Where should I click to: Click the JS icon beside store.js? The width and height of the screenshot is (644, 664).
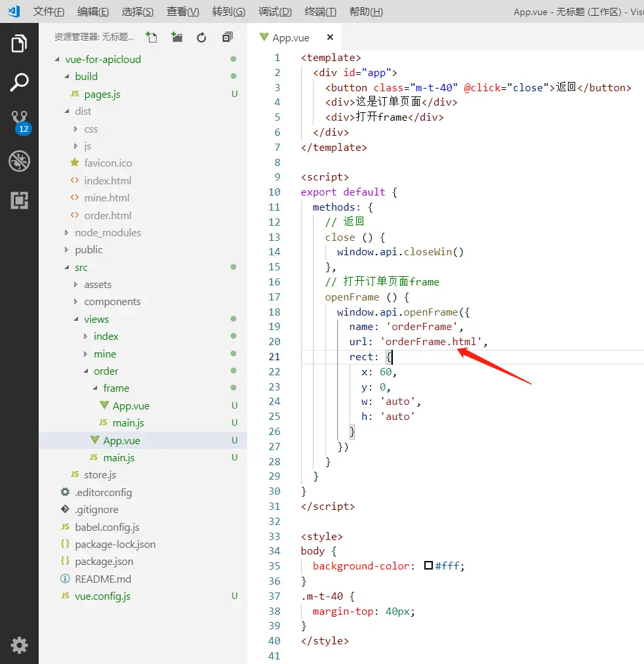pos(75,474)
